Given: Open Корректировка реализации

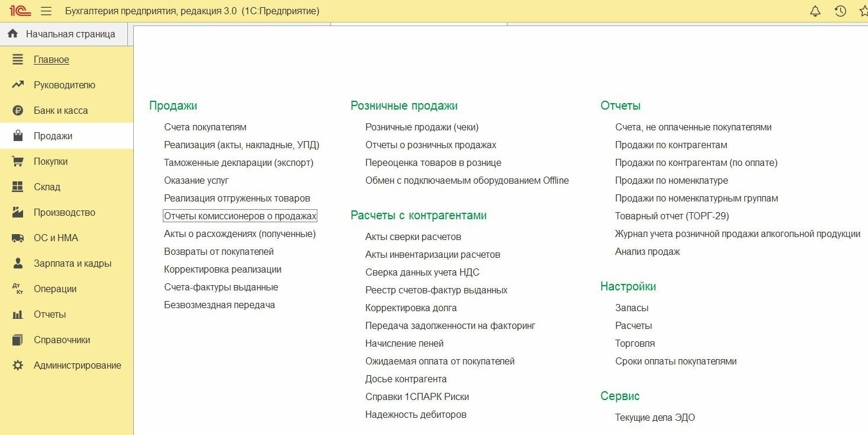Looking at the screenshot, I should (x=223, y=269).
